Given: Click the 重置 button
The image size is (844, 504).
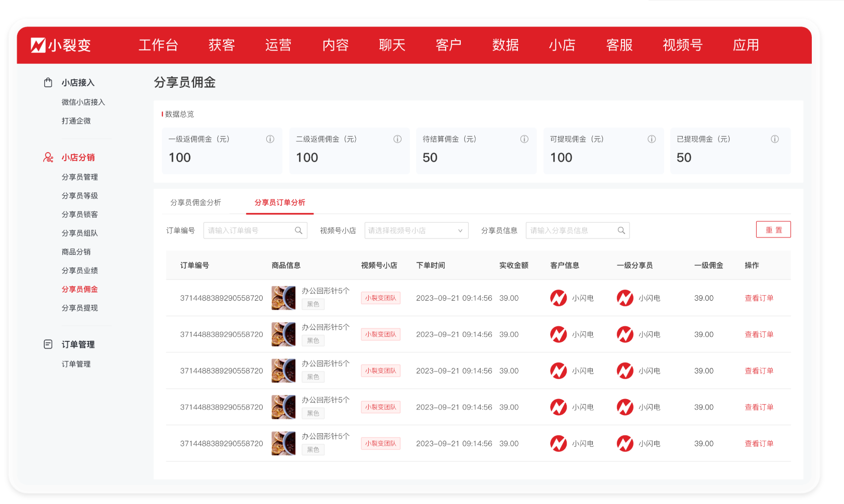Looking at the screenshot, I should tap(774, 229).
